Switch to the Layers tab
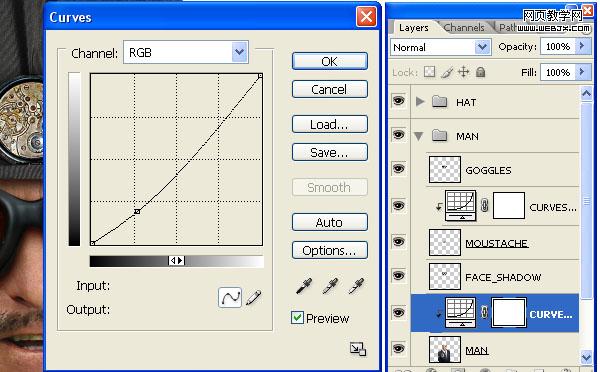600x372 pixels. (413, 28)
